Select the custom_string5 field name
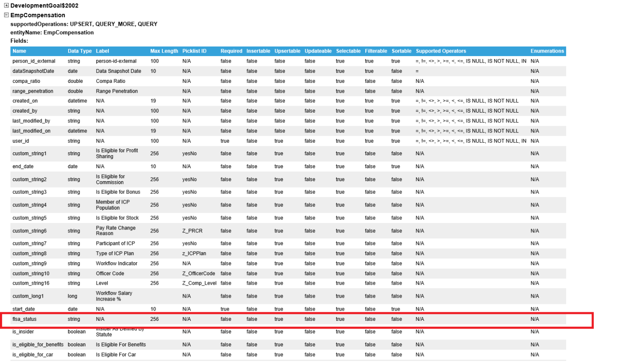 coord(29,218)
